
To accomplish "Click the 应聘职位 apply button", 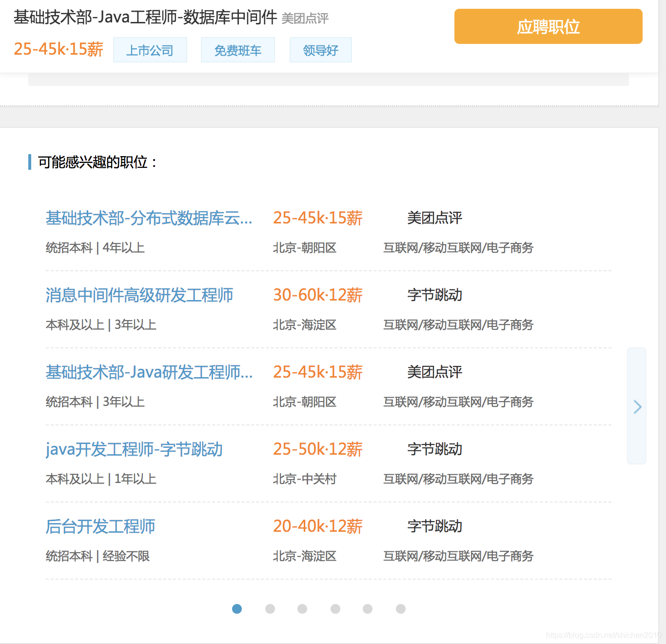I will (548, 26).
